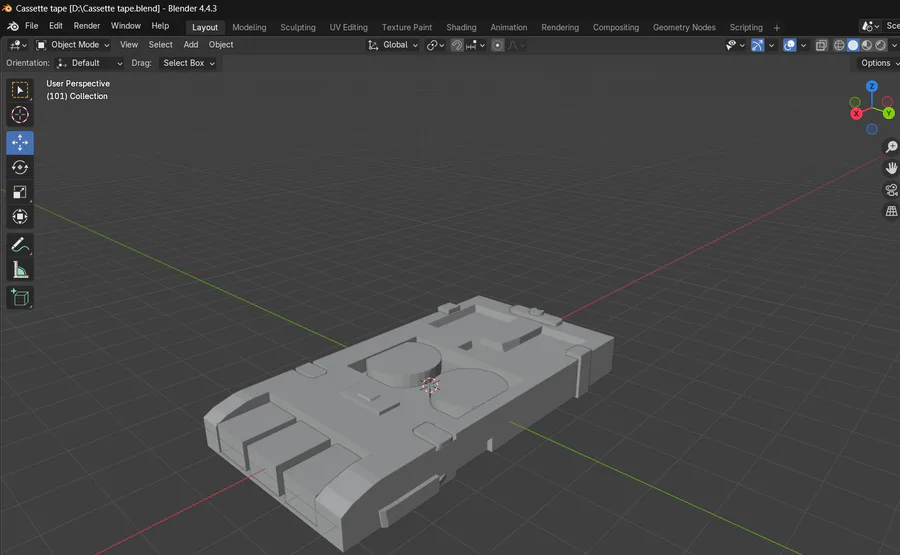
Task: Switch to the Rendering workspace tab
Action: 560,28
